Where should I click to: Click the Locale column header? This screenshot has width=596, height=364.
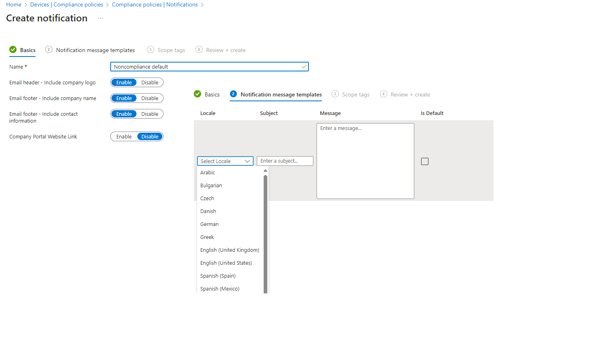208,113
